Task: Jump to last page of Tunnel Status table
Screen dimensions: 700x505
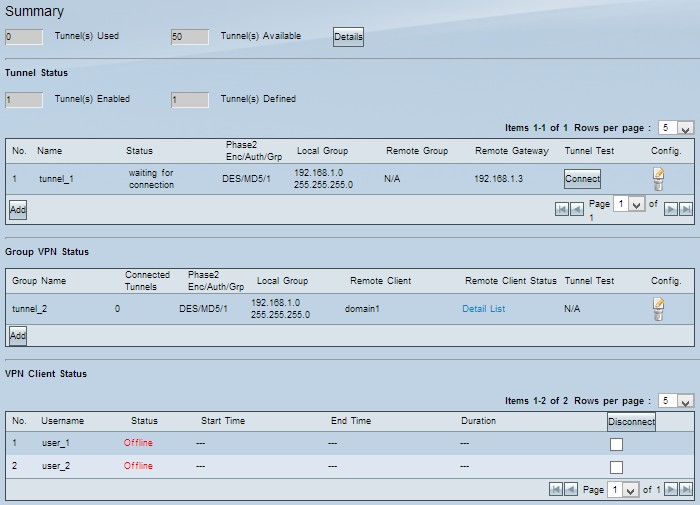Action: pos(685,209)
